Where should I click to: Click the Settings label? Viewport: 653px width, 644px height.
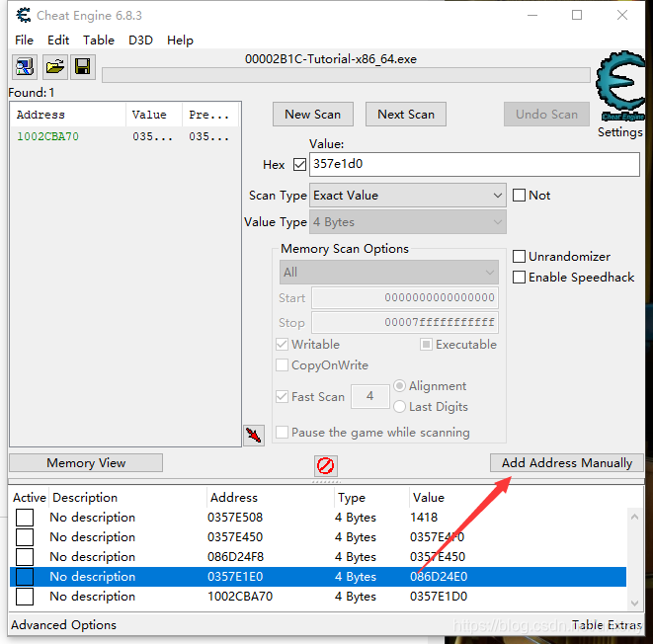point(620,132)
